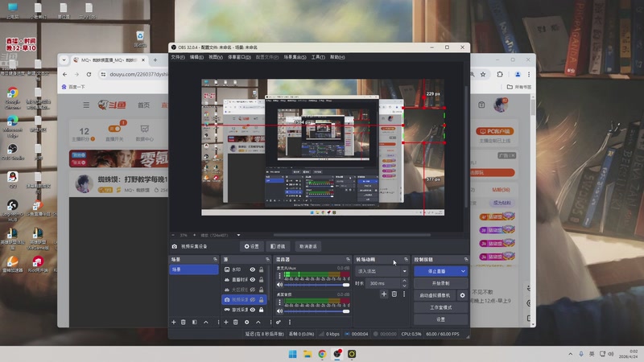Image resolution: width=644 pixels, height=362 pixels.
Task: Open 工具 menu in OBS
Action: (318, 57)
